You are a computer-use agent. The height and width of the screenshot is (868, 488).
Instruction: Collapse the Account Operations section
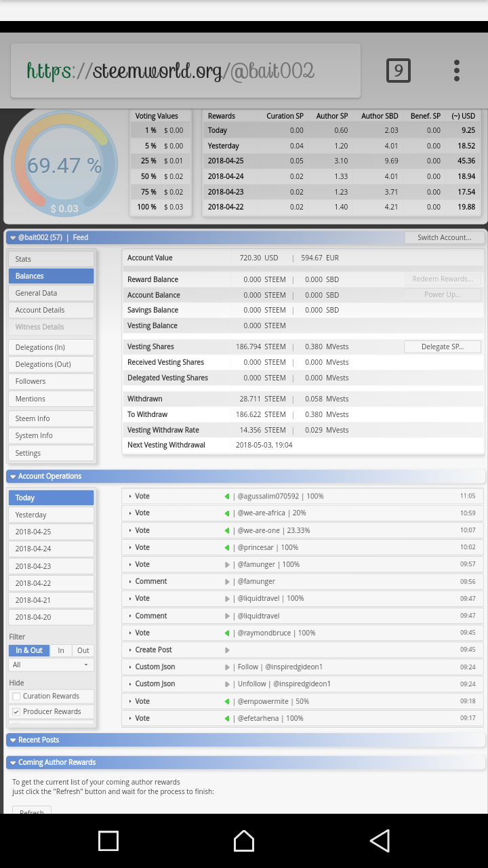point(13,476)
